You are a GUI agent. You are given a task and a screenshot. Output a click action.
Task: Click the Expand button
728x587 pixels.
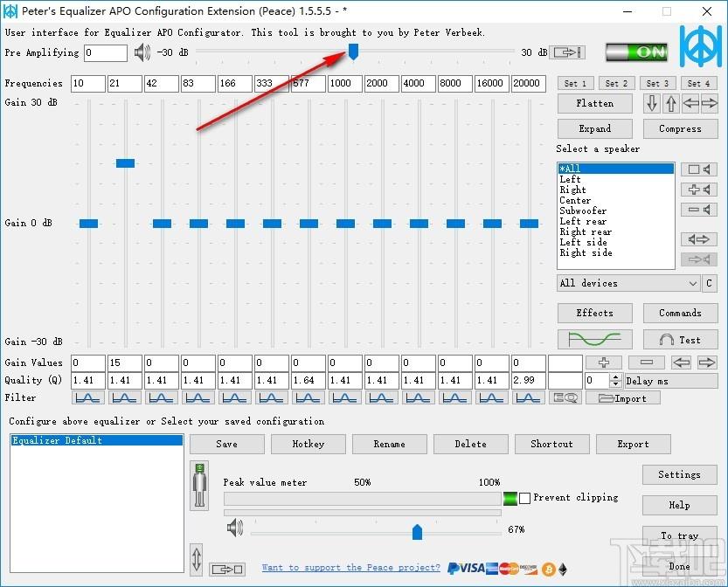click(595, 128)
